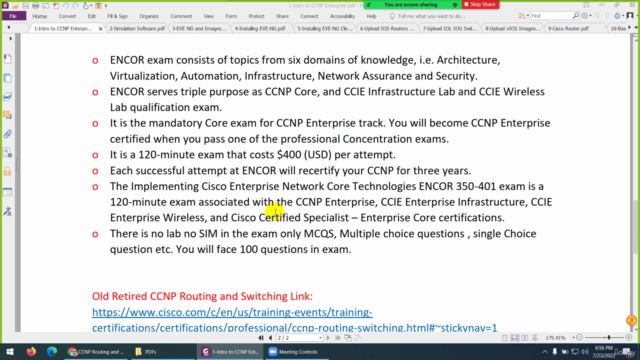Screen dimensions: 640x360
Task: Jump to the last page
Action: (x=338, y=338)
